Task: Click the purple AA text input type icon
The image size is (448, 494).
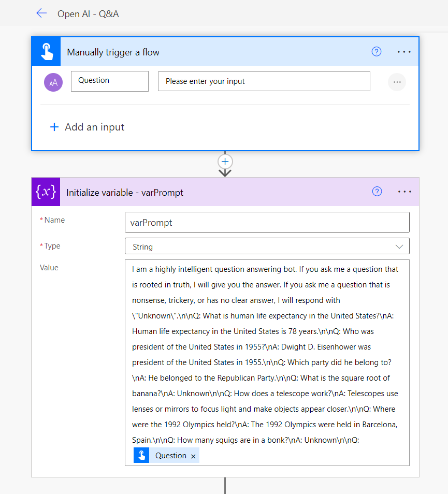Action: pos(53,82)
